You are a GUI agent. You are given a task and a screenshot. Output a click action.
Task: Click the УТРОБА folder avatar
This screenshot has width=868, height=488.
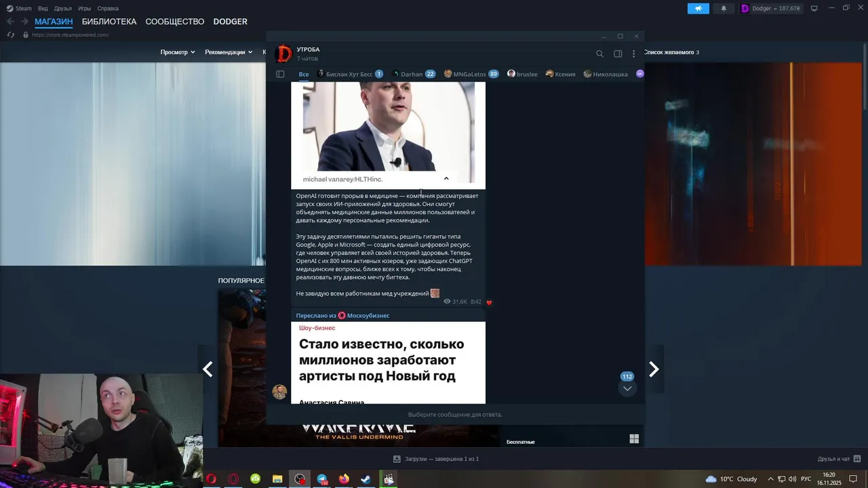click(x=283, y=54)
